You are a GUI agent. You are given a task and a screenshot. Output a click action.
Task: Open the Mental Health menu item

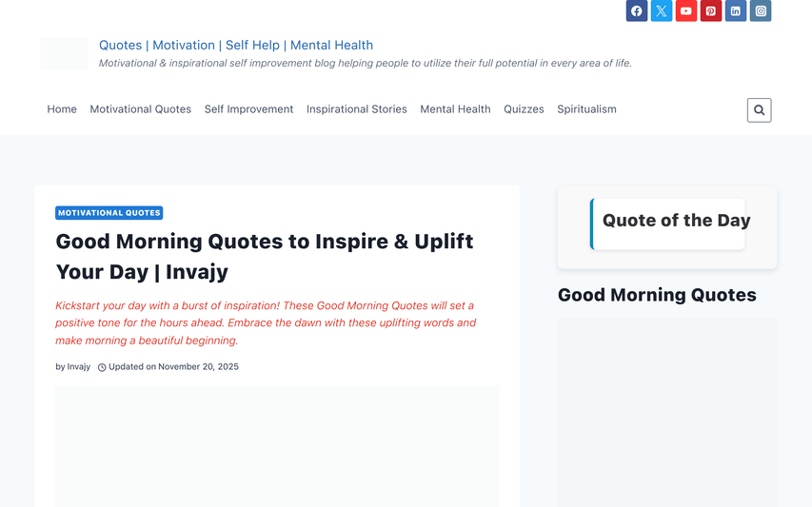coord(455,109)
